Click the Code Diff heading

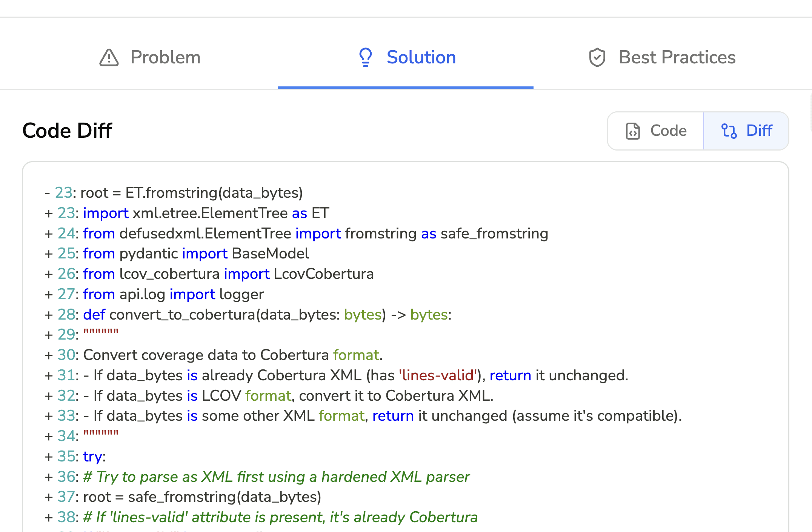tap(67, 130)
